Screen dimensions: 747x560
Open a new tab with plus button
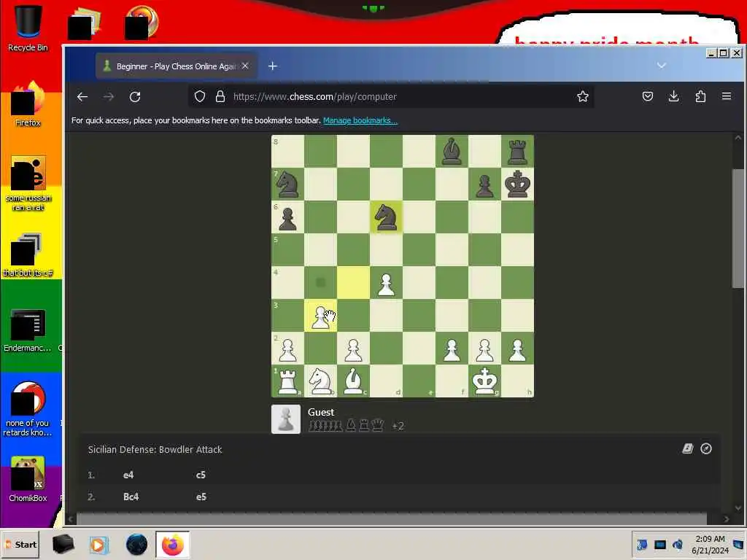(x=273, y=66)
